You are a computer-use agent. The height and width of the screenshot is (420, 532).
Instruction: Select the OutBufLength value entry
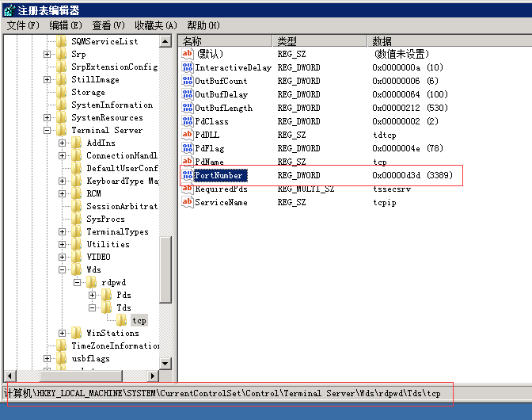tap(223, 108)
